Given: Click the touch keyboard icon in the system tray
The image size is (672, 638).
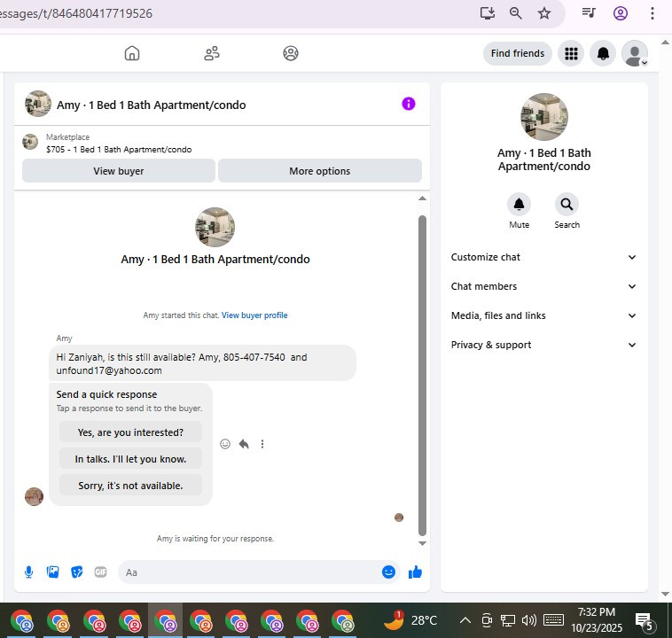Looking at the screenshot, I should 553,620.
